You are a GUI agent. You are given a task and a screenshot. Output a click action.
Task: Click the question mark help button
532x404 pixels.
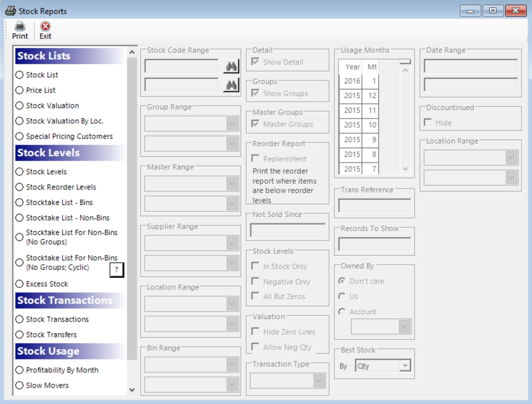coord(117,270)
